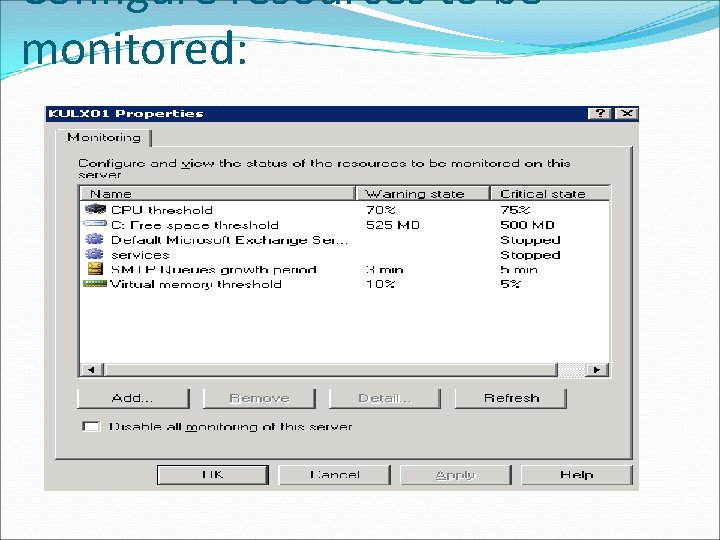The image size is (720, 540).
Task: Click the horizontal scrollbar thumb
Action: tap(331, 370)
